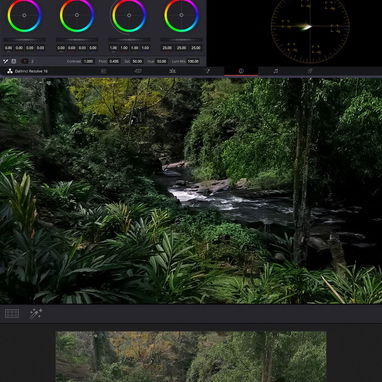Click the Offset color wheel center
Viewport: 382px width, 382px height.
point(181,15)
